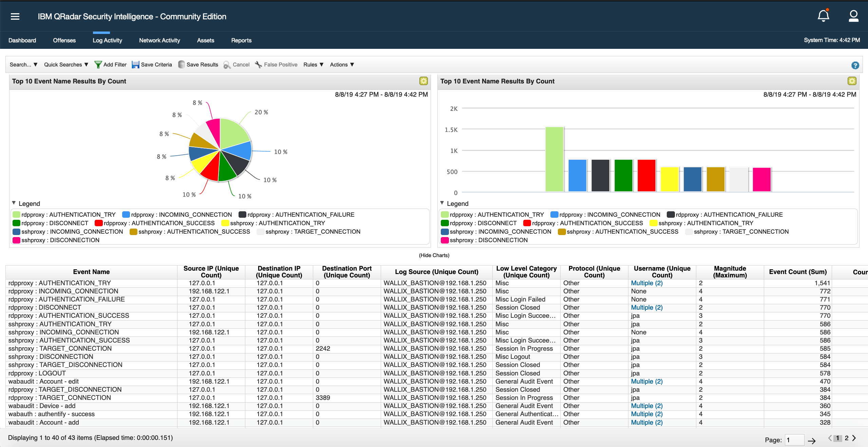Open the Quick Searches dropdown
The image size is (868, 447).
pos(66,64)
